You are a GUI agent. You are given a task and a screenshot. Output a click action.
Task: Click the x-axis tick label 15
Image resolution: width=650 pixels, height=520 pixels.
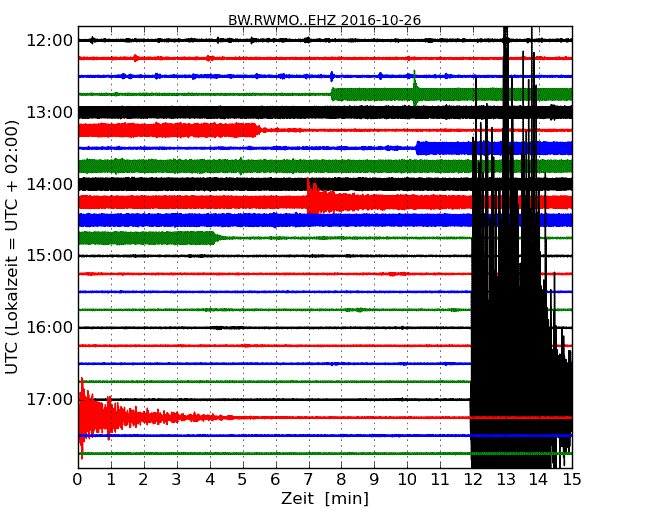point(572,480)
